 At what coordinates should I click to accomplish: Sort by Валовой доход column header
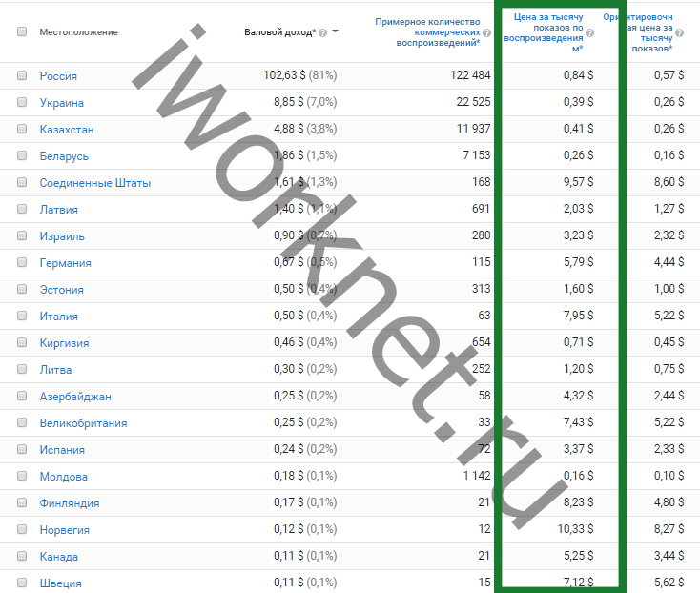point(278,32)
